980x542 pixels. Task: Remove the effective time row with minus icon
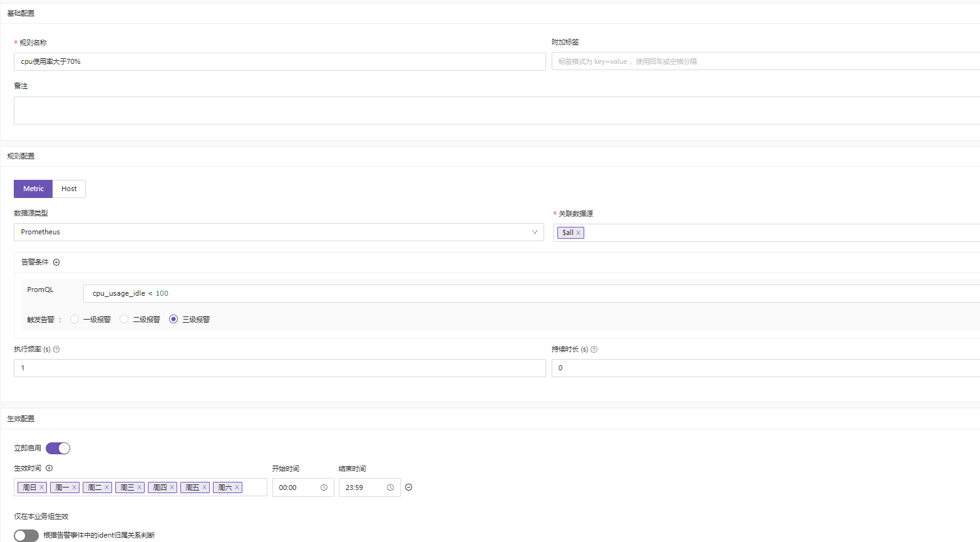(x=409, y=487)
